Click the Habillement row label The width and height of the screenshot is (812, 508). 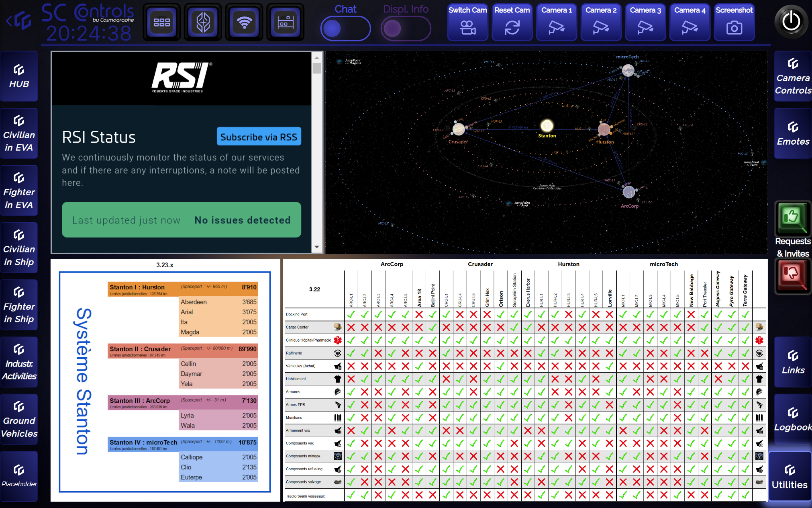(x=296, y=379)
